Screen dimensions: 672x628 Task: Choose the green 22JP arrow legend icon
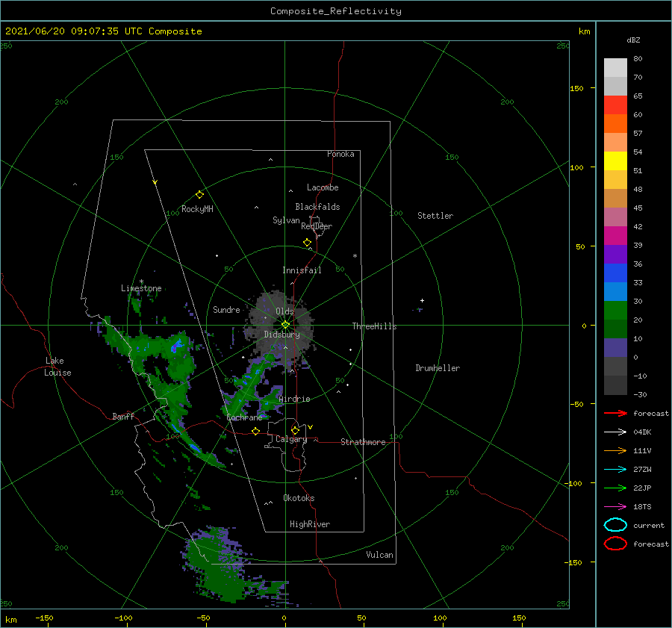615,488
